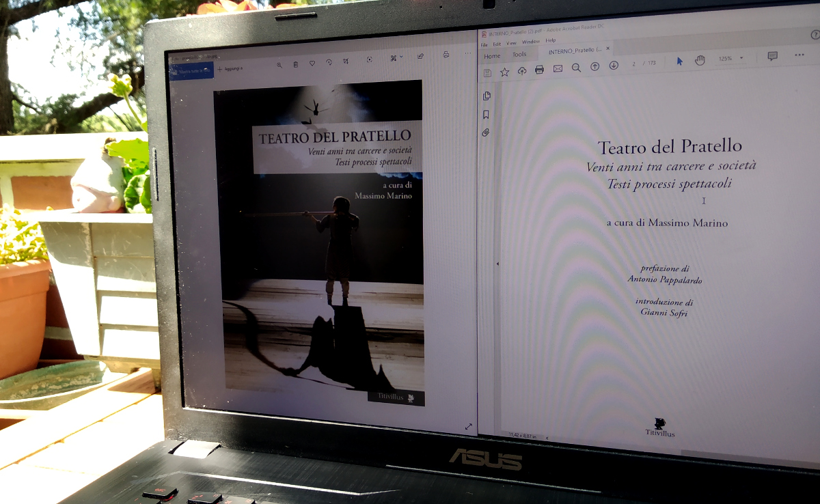Choose the selection arrow tool in Acrobat
The width and height of the screenshot is (820, 504).
point(680,61)
